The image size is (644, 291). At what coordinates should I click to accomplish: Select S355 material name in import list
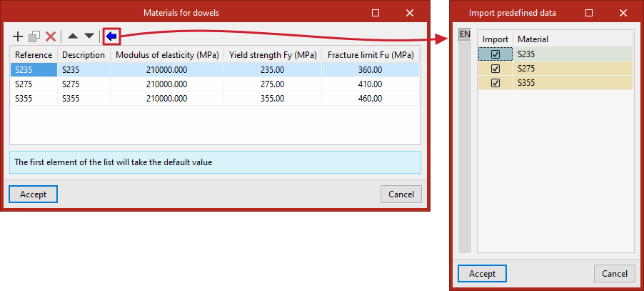pyautogui.click(x=573, y=83)
